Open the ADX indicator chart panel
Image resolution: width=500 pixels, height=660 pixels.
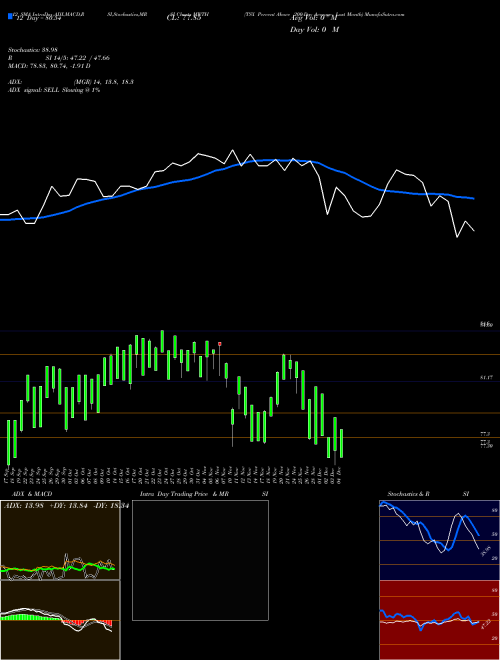[x=60, y=540]
